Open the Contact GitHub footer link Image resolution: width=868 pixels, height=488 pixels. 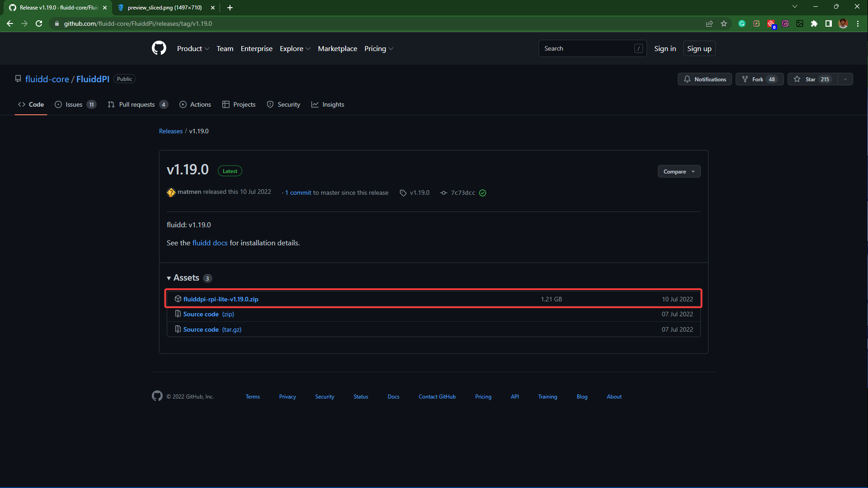click(437, 397)
